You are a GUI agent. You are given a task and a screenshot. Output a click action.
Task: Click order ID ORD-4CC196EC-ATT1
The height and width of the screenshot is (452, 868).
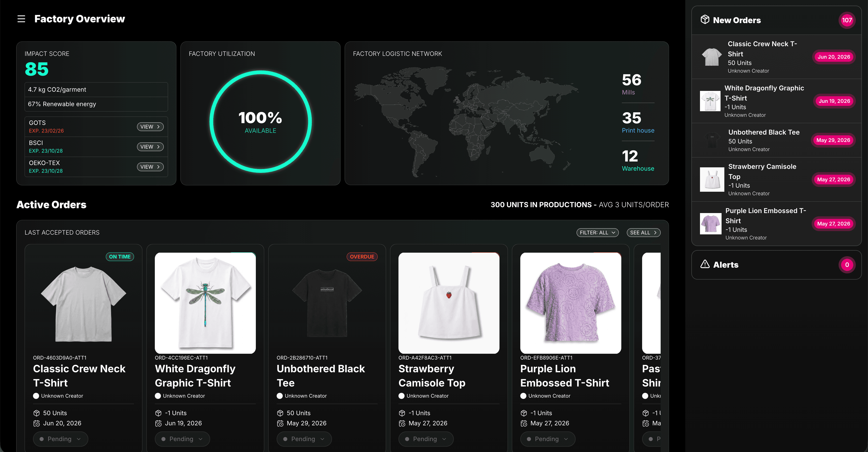181,358
